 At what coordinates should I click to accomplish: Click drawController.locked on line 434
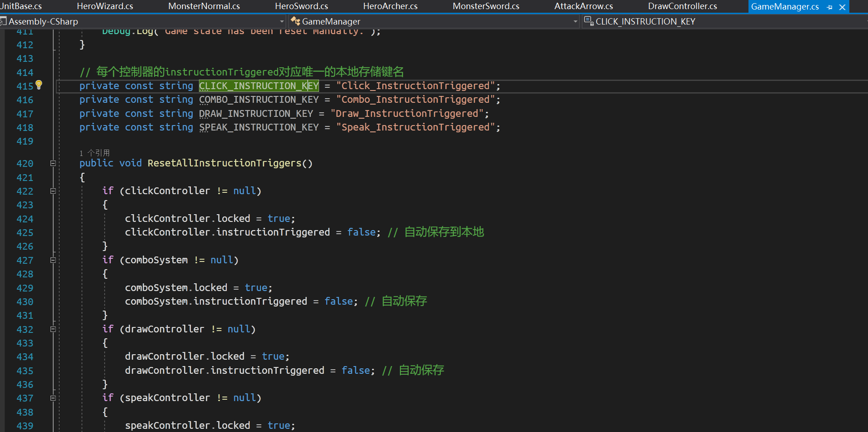185,357
